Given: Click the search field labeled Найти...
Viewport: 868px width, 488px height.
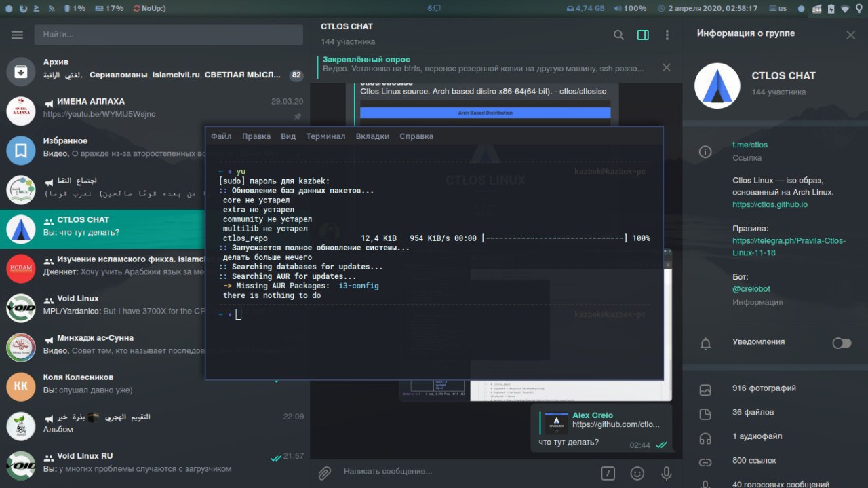Looking at the screenshot, I should pyautogui.click(x=169, y=35).
